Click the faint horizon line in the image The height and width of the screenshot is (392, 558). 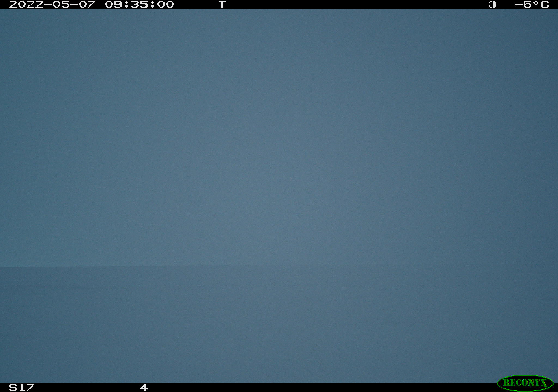tap(279, 266)
